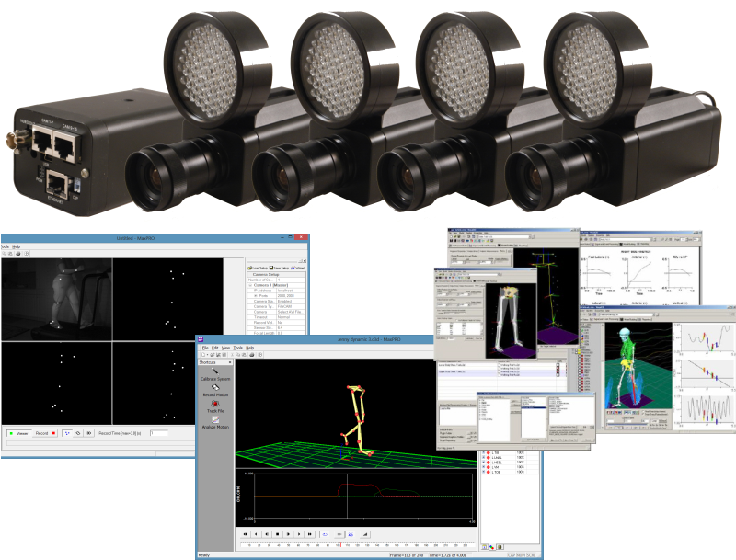Click the blue markers view icon beside Record
The height and width of the screenshot is (560, 736).
(x=67, y=433)
